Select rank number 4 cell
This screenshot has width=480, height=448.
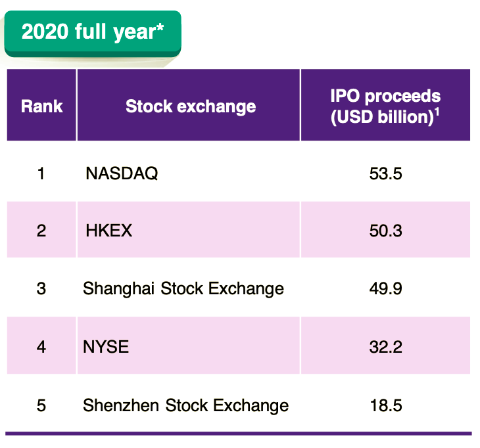pyautogui.click(x=41, y=346)
